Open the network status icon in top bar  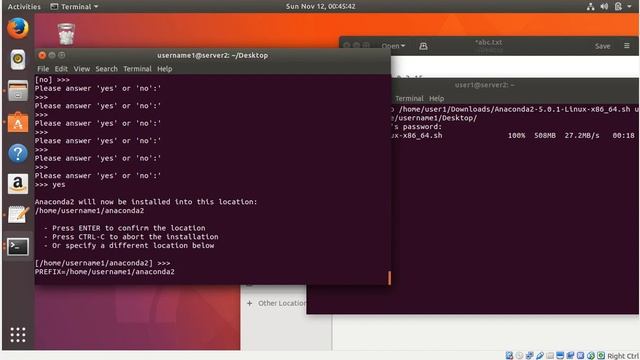590,7
